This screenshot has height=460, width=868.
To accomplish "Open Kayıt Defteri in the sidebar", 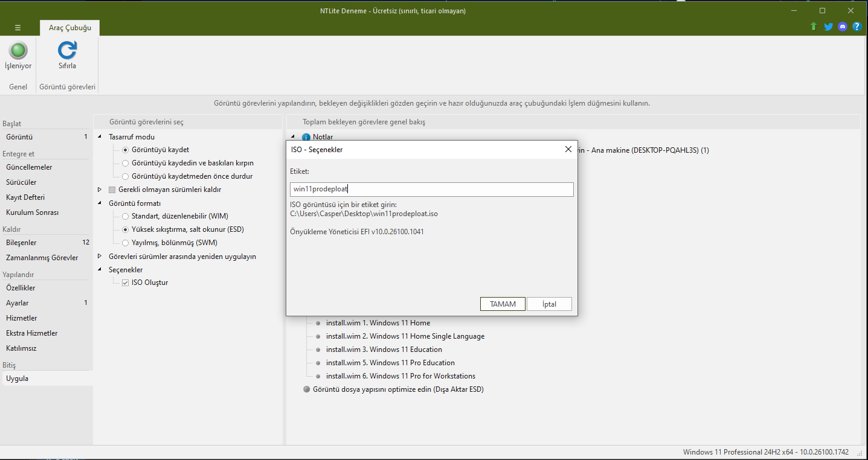I will (x=47, y=197).
